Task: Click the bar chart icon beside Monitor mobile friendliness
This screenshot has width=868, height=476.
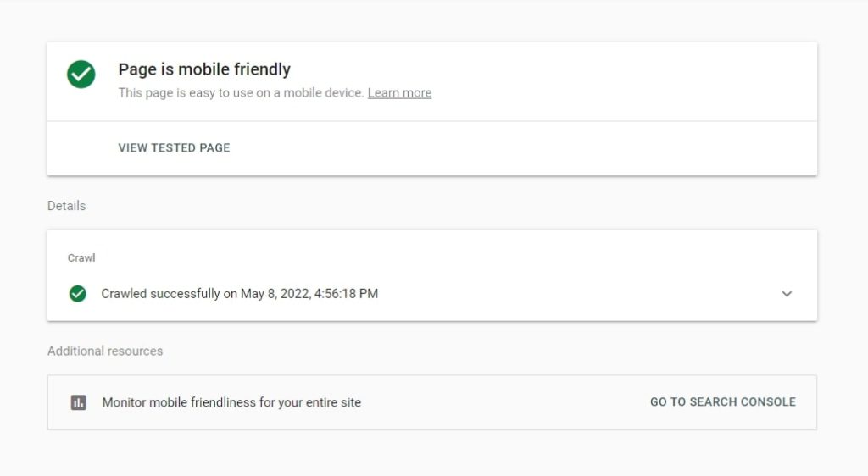Action: [79, 402]
